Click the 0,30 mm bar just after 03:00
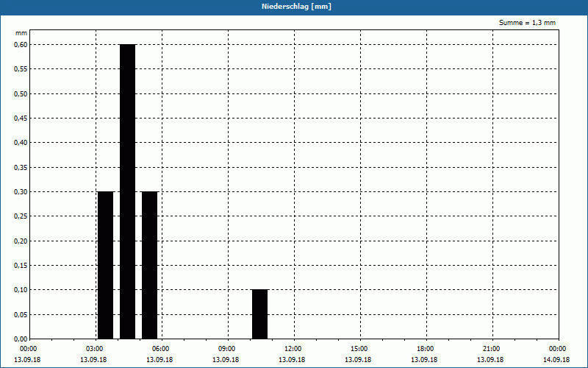Screen dimensions: 588x368 pyautogui.click(x=105, y=265)
